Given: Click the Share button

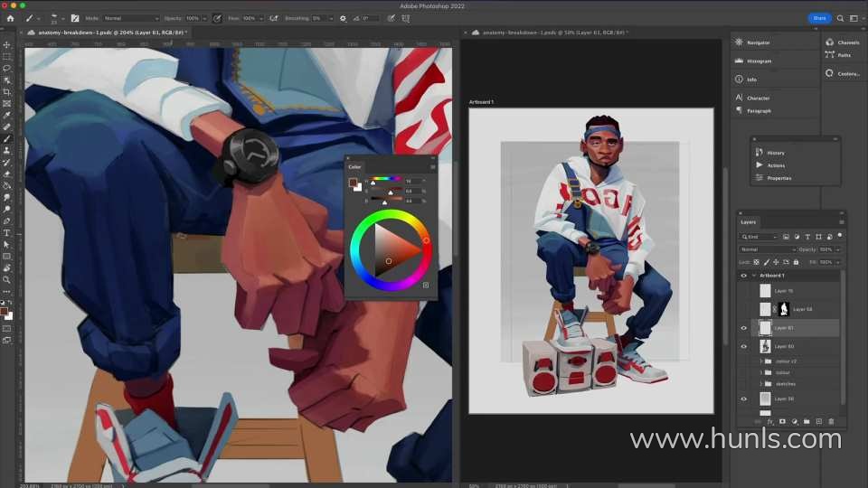Looking at the screenshot, I should pos(820,18).
